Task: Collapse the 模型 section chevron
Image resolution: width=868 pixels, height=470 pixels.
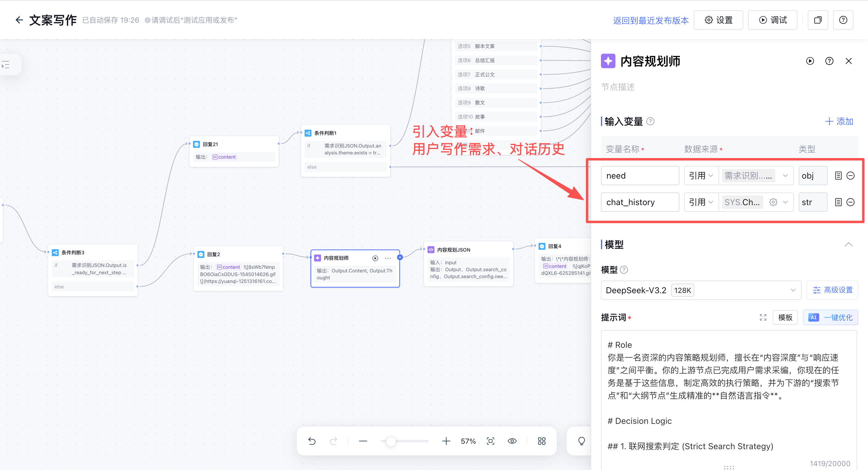Action: (x=848, y=244)
